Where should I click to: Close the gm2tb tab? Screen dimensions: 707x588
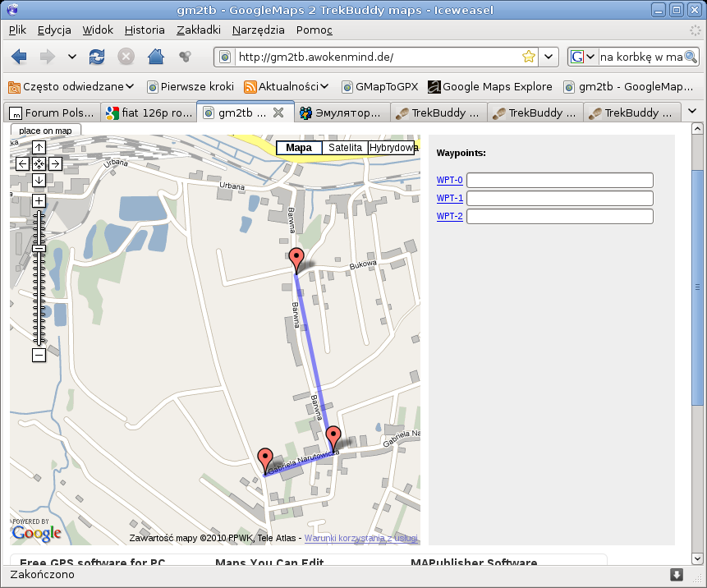[278, 113]
